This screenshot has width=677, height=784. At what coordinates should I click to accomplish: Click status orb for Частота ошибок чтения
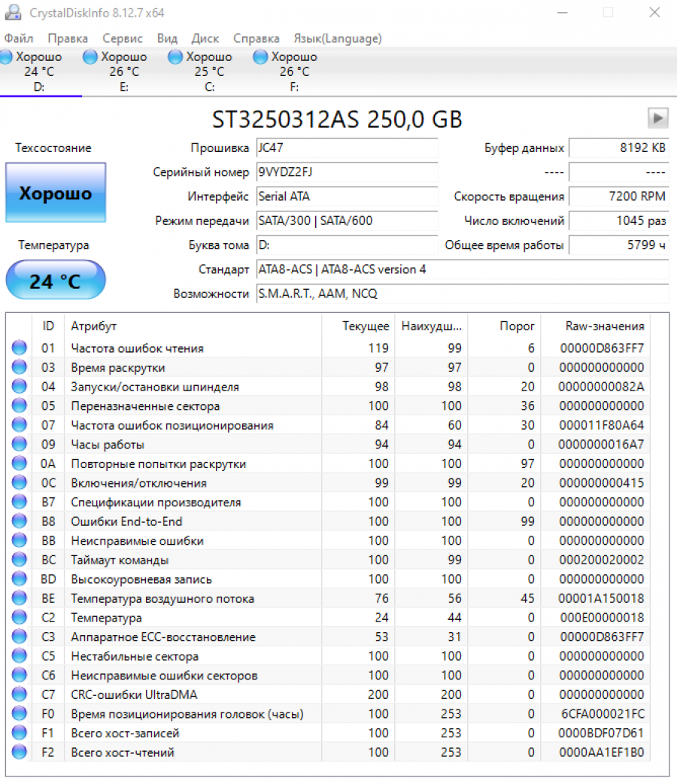point(19,348)
